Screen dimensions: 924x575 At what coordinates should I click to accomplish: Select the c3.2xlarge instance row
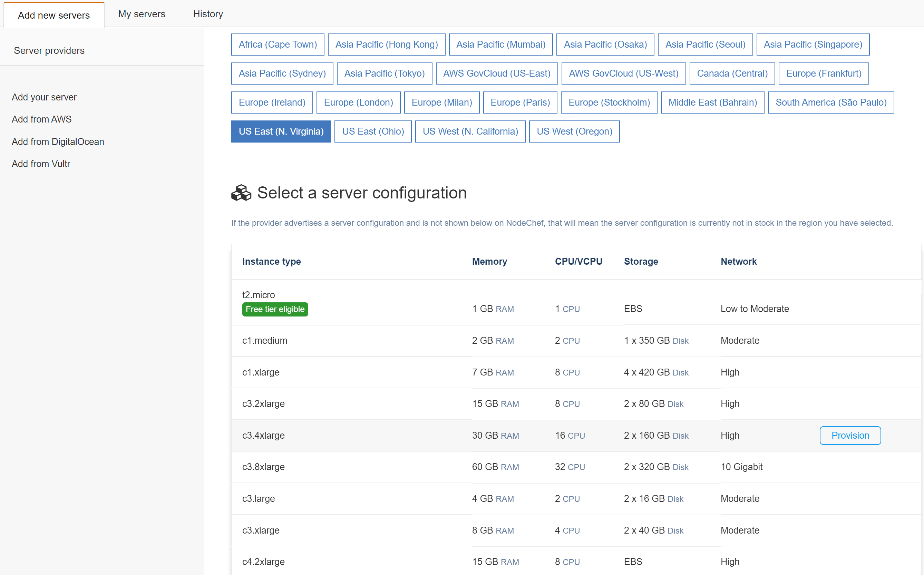point(576,404)
